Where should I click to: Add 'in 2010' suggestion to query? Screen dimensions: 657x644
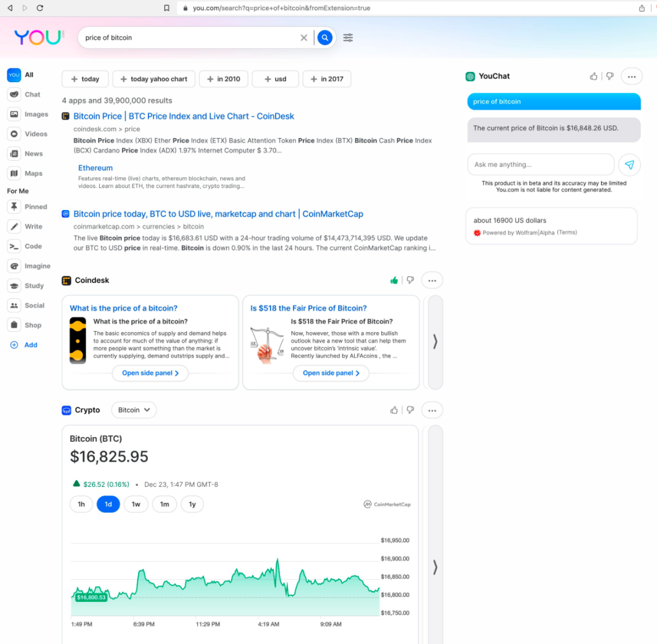pyautogui.click(x=223, y=79)
